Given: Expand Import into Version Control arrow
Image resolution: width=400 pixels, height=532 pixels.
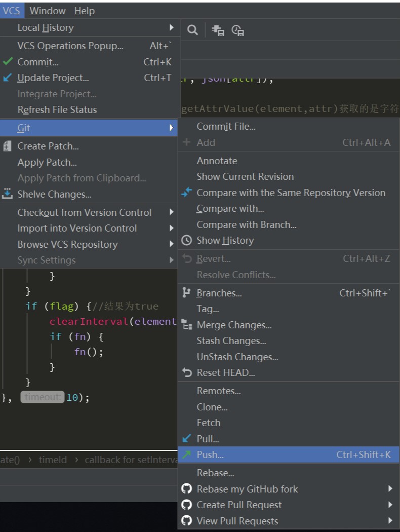Looking at the screenshot, I should (x=172, y=228).
